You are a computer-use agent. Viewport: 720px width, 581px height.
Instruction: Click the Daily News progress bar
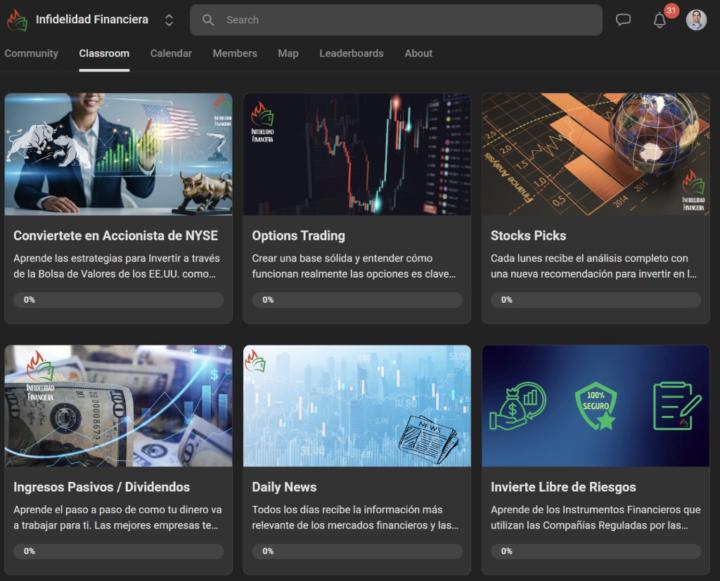(x=357, y=551)
